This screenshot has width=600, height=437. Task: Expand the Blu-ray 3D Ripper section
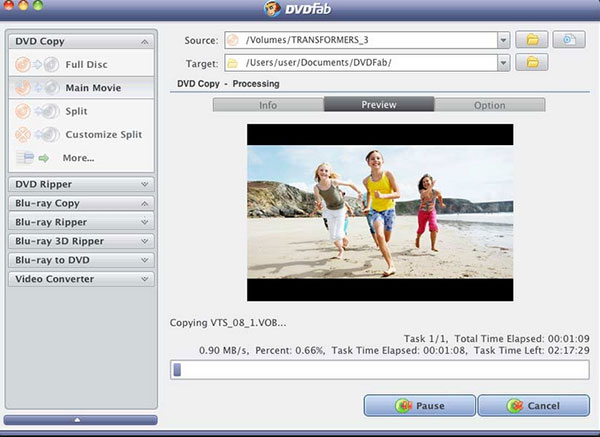(x=145, y=241)
